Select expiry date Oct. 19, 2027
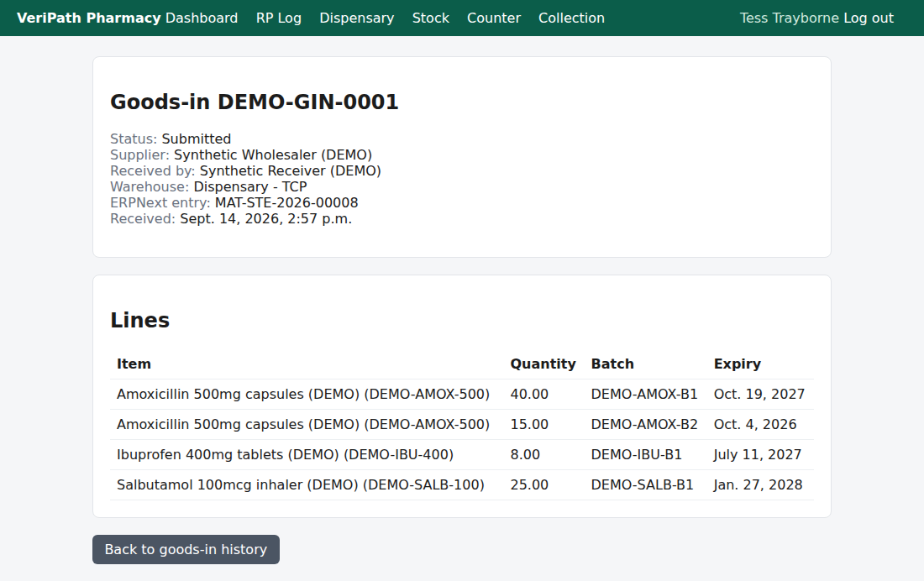The height and width of the screenshot is (581, 924). 759,395
